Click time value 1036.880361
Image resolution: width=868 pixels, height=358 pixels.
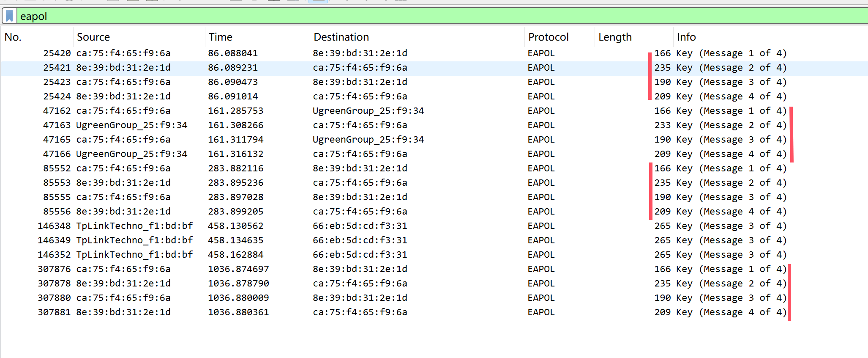pos(238,312)
